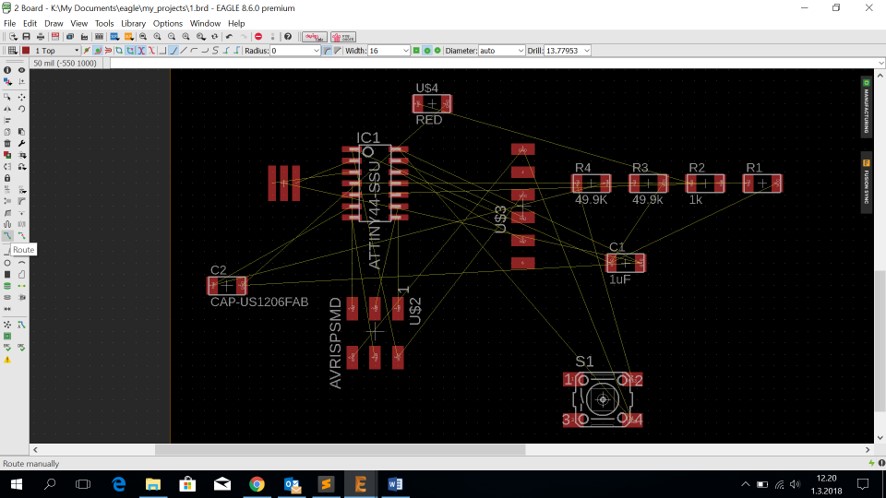Click the Zoom to fit icon
886x498 pixels.
point(143,37)
